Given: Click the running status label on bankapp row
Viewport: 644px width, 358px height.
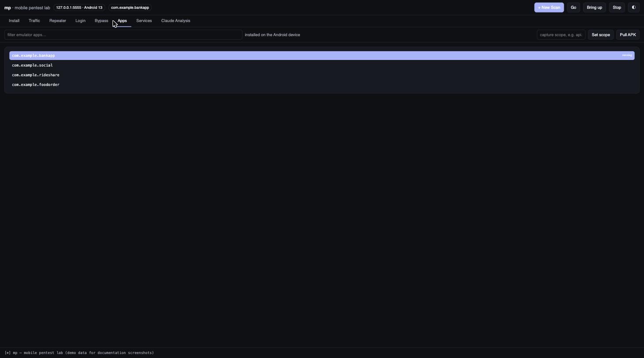Looking at the screenshot, I should tap(627, 56).
